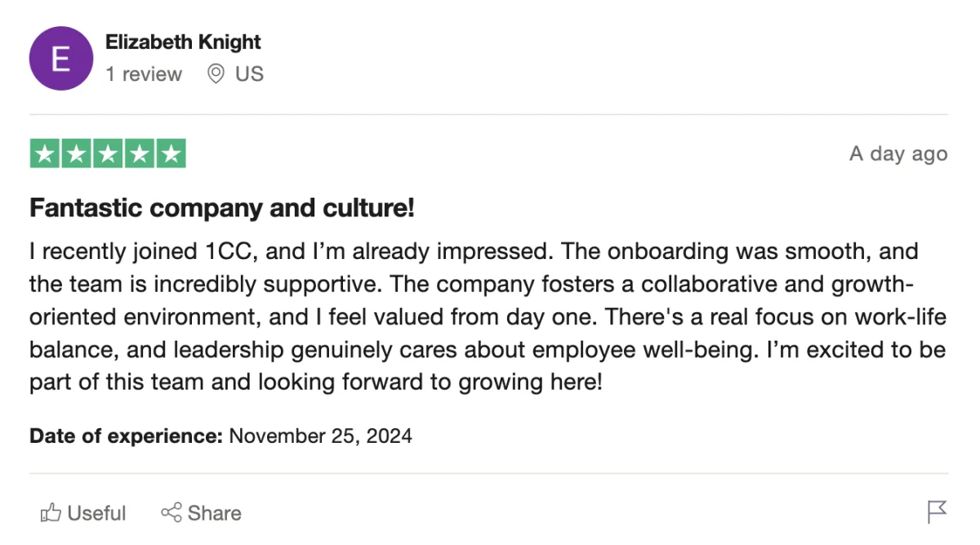Click the thumbs-up Useful icon

point(51,513)
